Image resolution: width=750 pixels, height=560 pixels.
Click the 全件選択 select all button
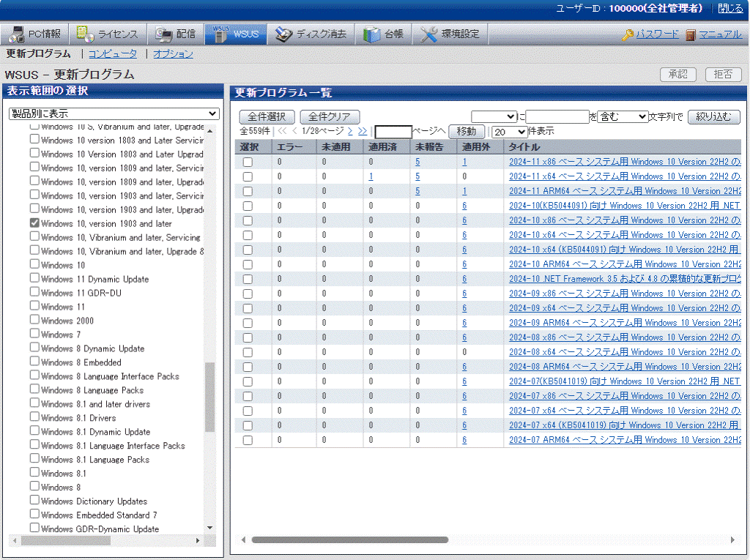(x=267, y=116)
